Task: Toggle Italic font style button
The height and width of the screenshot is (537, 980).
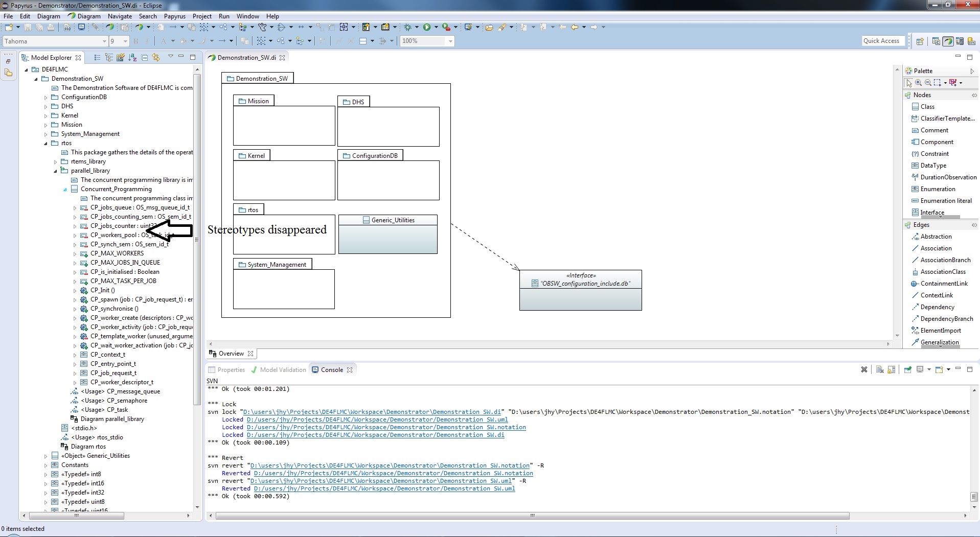Action: (147, 41)
